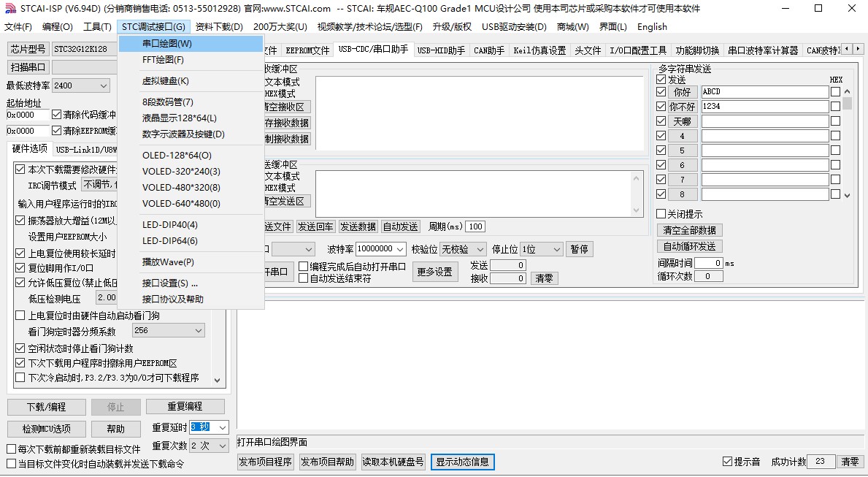Expand 波特率 10000000 dropdown
The width and height of the screenshot is (868, 477).
pyautogui.click(x=399, y=249)
